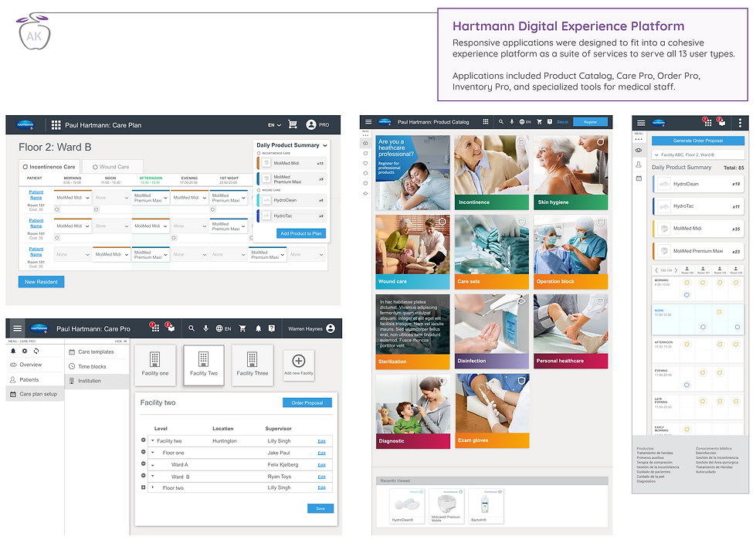This screenshot has height=550, width=756.
Task: Open the cart in Product Catalog header
Action: click(540, 122)
